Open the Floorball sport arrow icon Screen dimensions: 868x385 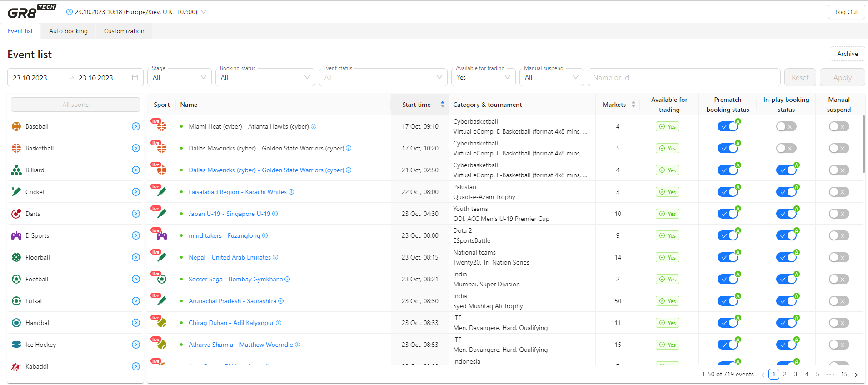(136, 257)
